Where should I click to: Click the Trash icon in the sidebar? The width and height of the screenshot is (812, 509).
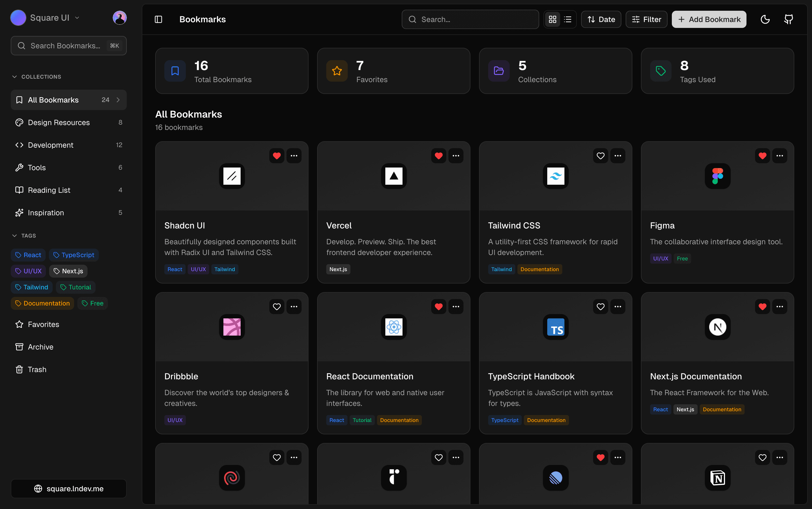coord(19,369)
